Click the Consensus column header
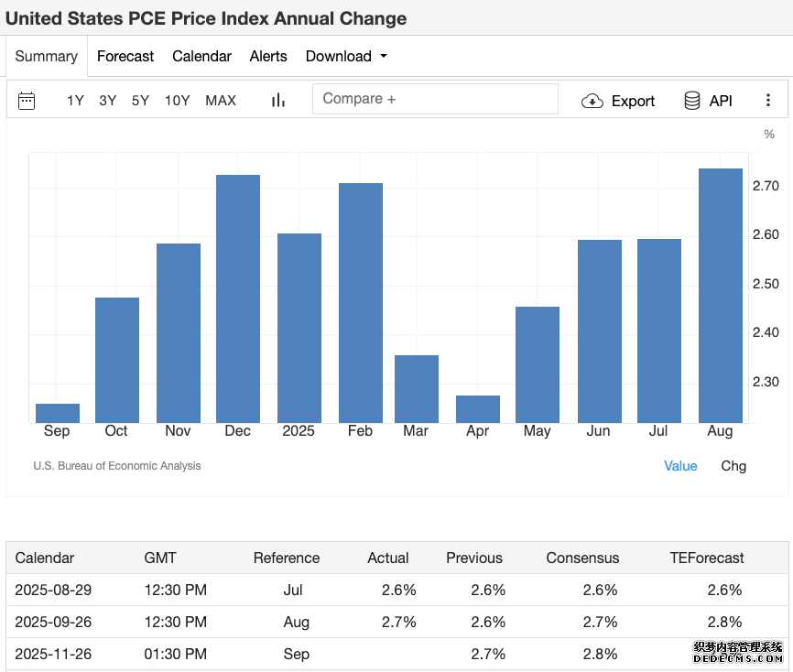 (x=582, y=558)
